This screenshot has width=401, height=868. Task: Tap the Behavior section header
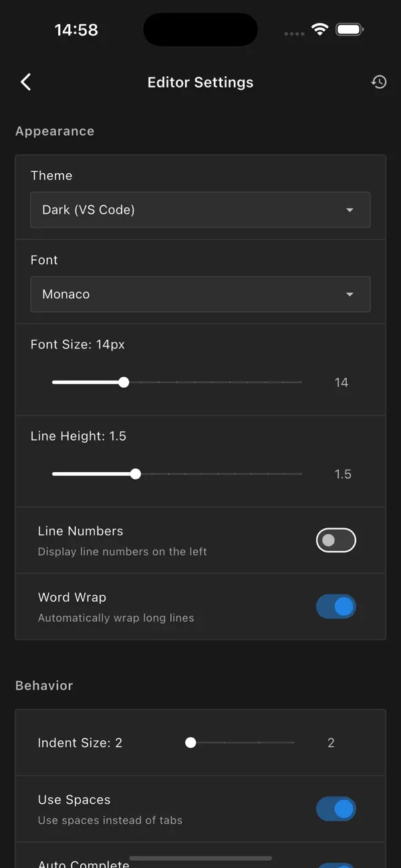(44, 685)
